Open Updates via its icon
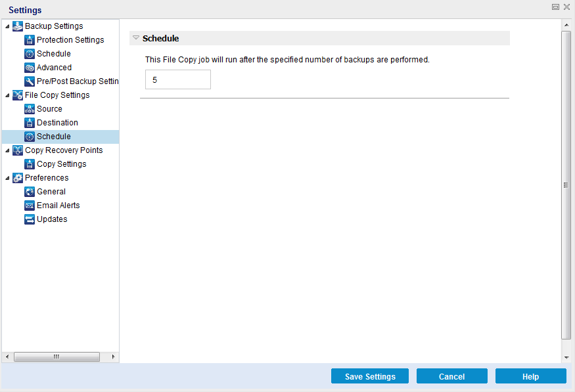The width and height of the screenshot is (575, 392). point(29,219)
